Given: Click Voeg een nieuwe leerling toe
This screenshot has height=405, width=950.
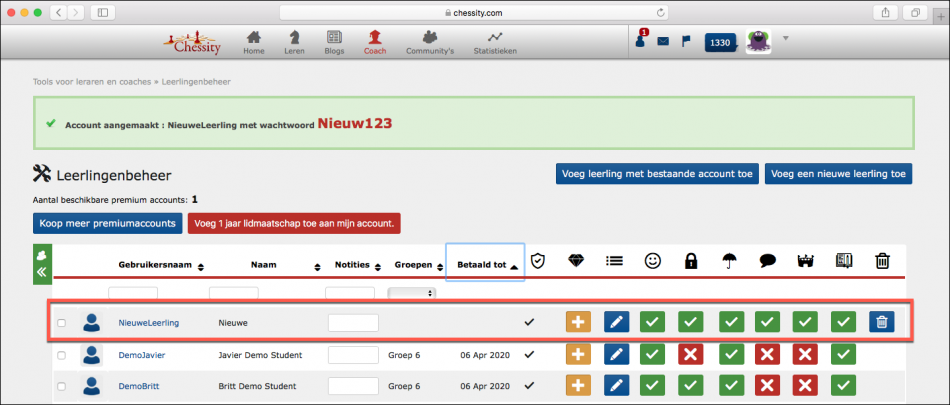Looking at the screenshot, I should click(x=838, y=173).
